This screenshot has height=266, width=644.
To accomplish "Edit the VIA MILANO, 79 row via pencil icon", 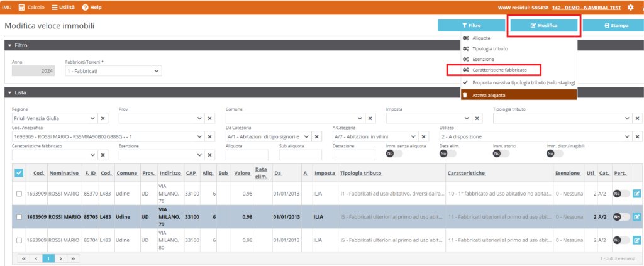I will point(636,217).
